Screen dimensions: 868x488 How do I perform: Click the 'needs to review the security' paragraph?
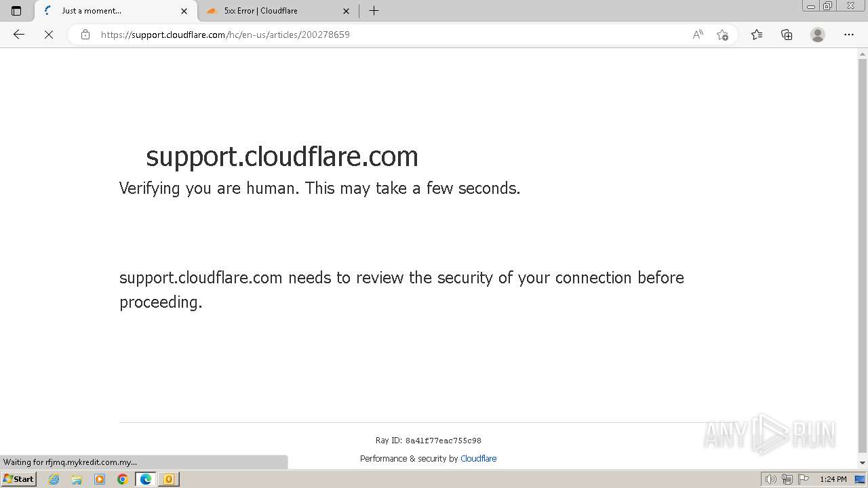pyautogui.click(x=401, y=289)
